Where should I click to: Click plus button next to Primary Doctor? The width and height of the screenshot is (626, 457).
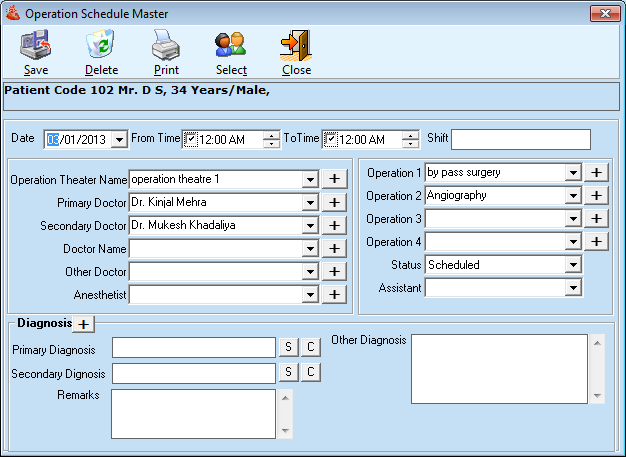pos(333,202)
